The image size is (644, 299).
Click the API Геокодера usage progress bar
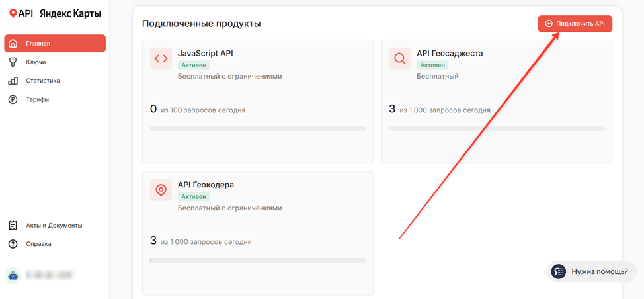tap(257, 261)
